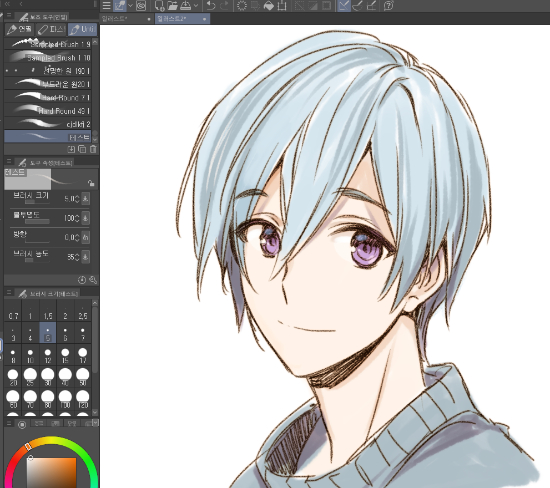Click the invert selection icon
Viewport: 550px width, 488px height.
313,6
